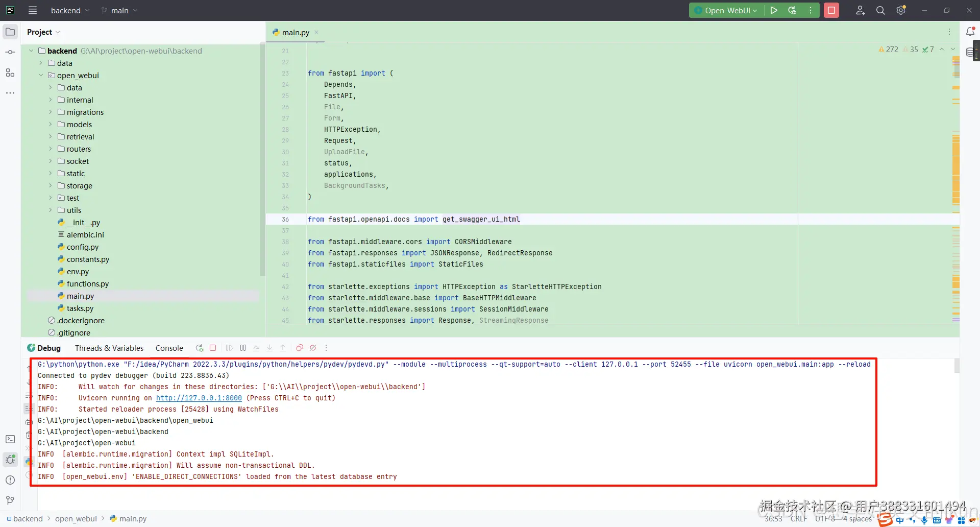Image resolution: width=980 pixels, height=527 pixels.
Task: Run the Open-WebUI configuration
Action: [774, 10]
